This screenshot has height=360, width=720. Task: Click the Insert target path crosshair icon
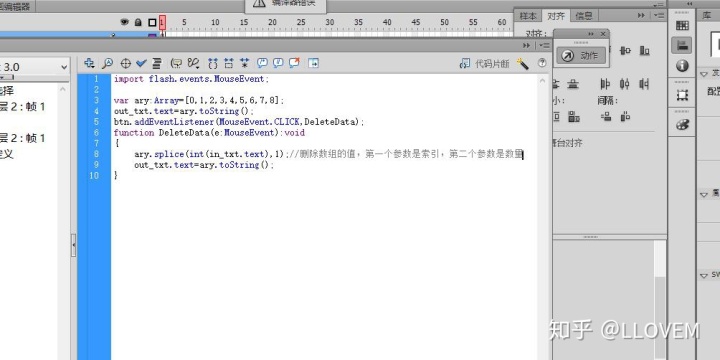pos(125,63)
